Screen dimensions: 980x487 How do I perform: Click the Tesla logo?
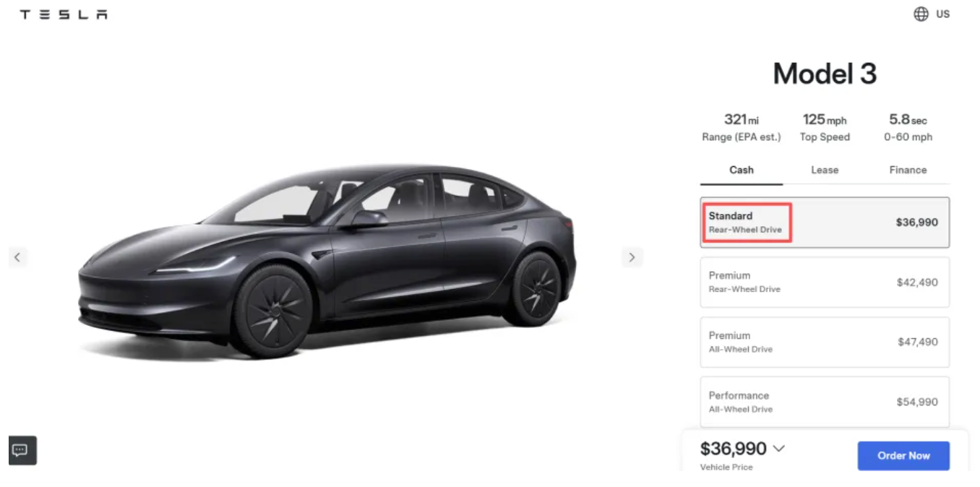(64, 13)
